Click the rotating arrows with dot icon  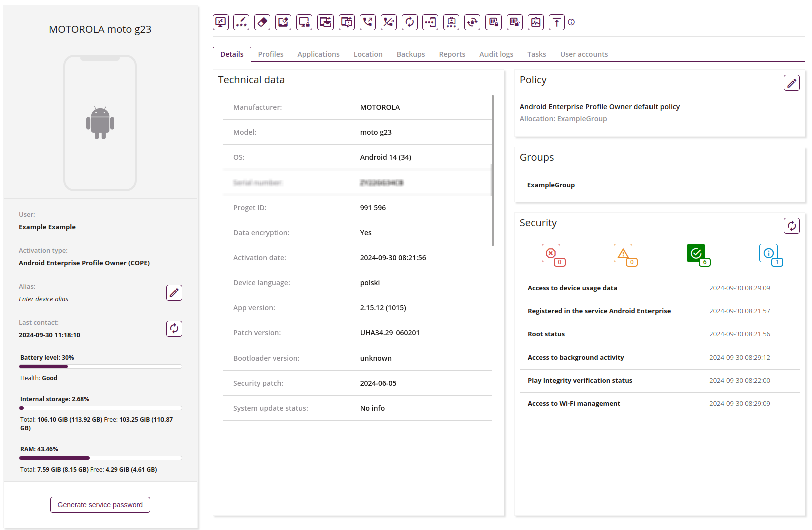pyautogui.click(x=472, y=22)
